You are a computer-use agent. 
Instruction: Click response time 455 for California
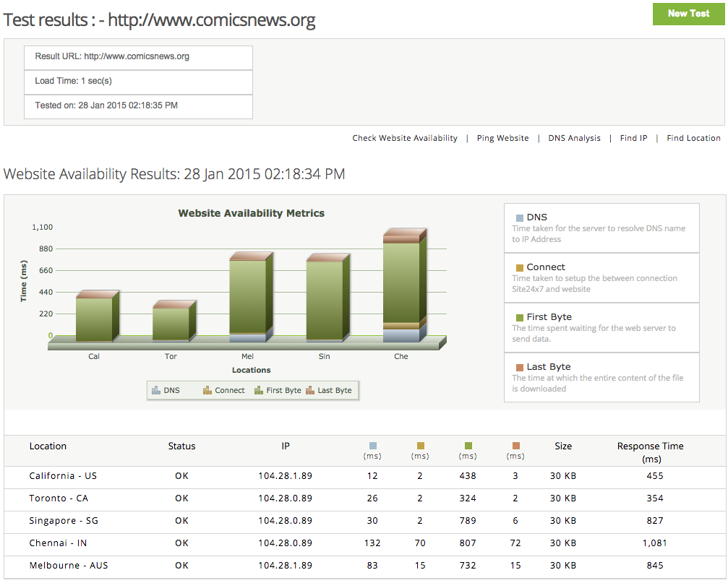click(x=655, y=476)
